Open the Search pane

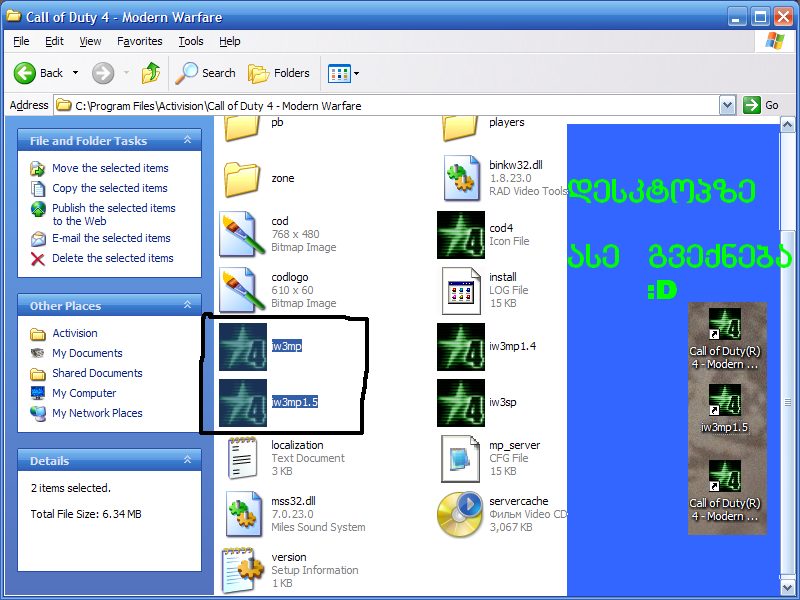[x=205, y=73]
